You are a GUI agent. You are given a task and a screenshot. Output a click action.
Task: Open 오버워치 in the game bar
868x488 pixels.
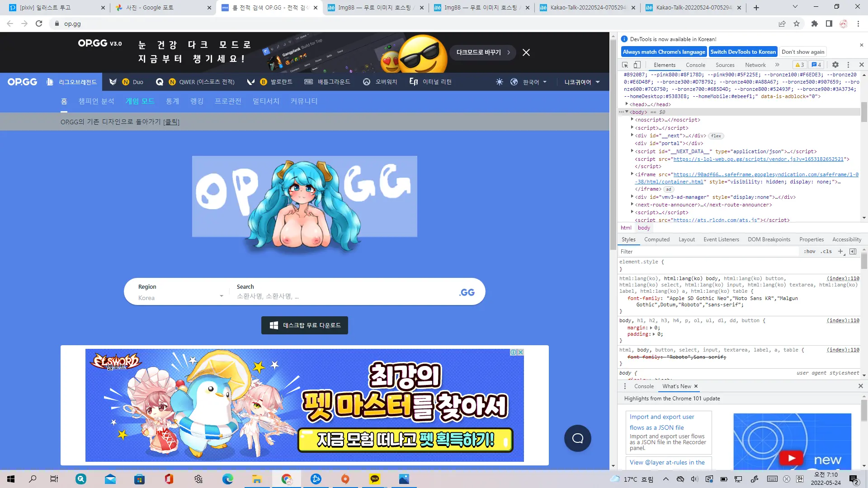380,82
